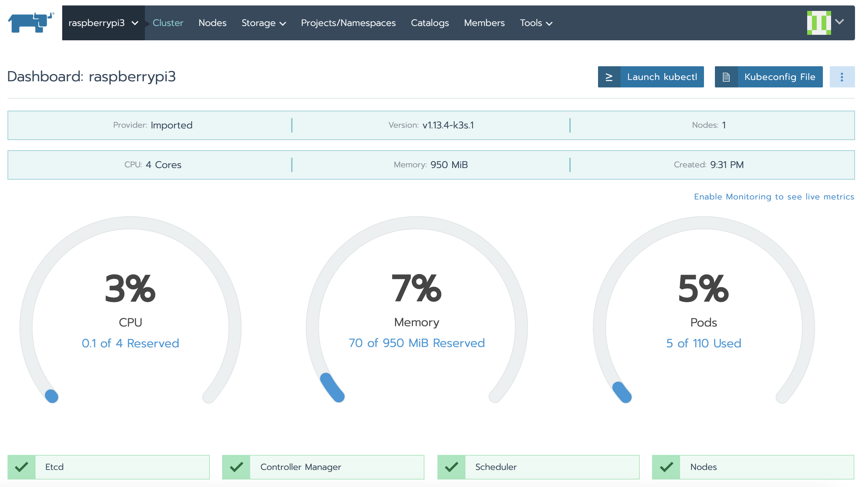Click Enable Monitoring to see live metrics
The image size is (868, 487).
pyautogui.click(x=774, y=197)
